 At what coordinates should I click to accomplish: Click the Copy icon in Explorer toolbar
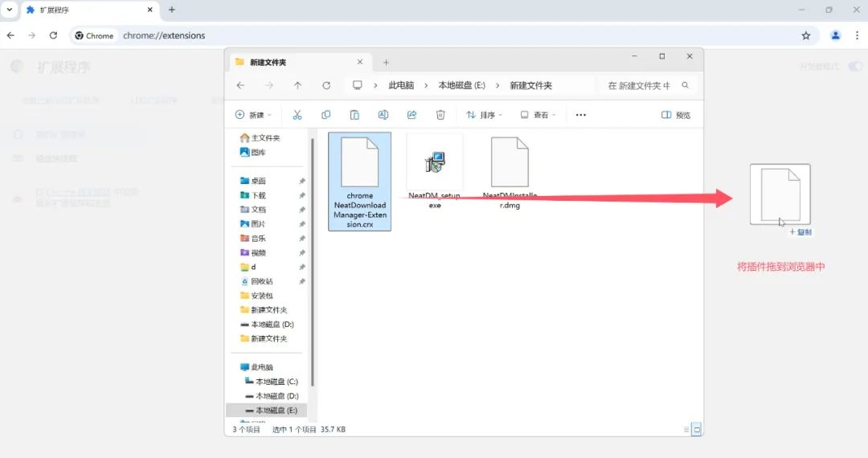coord(326,115)
